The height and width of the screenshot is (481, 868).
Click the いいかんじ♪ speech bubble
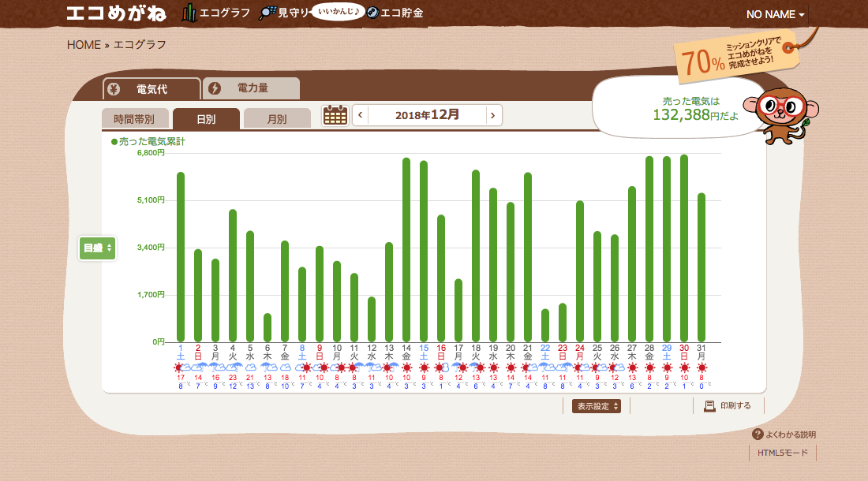click(338, 12)
